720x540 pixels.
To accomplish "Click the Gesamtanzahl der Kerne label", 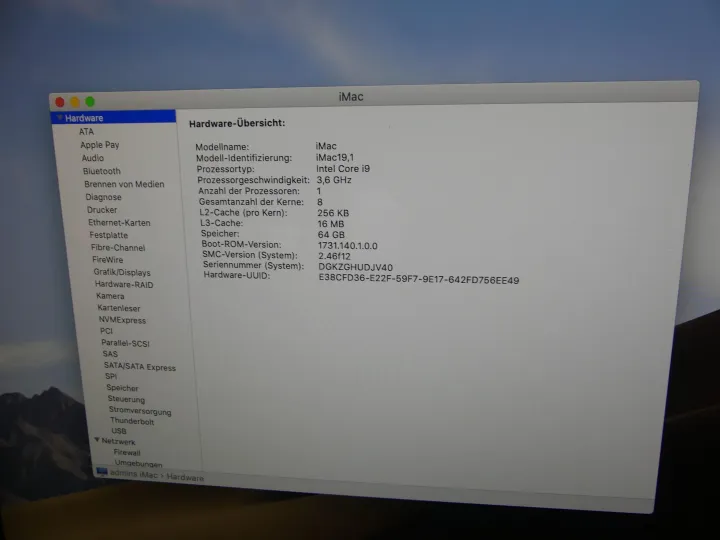I will (x=251, y=202).
